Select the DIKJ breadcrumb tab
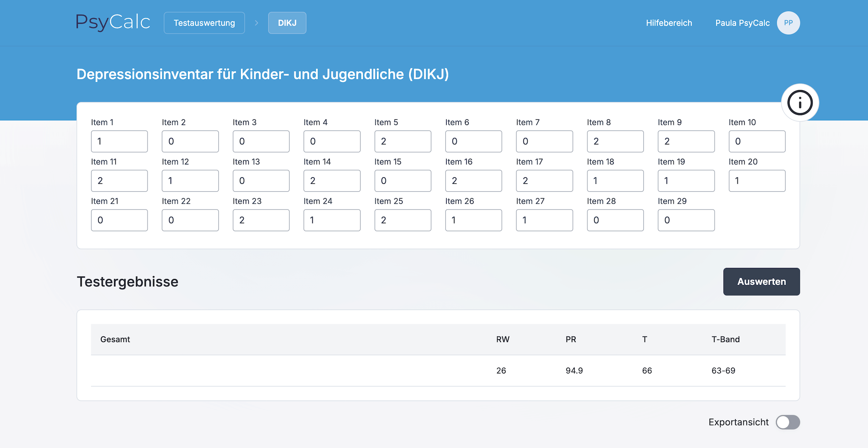Screen dimensions: 868x448 tap(287, 23)
